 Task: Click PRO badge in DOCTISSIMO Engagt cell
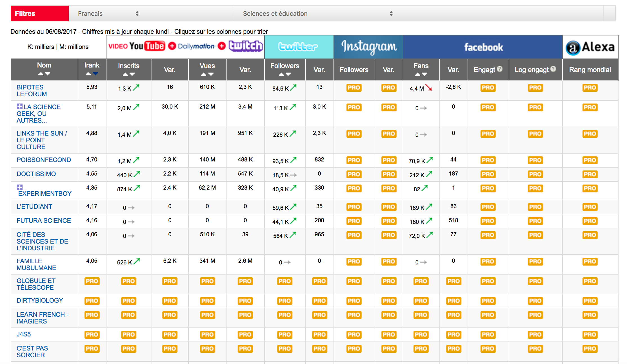click(x=488, y=174)
